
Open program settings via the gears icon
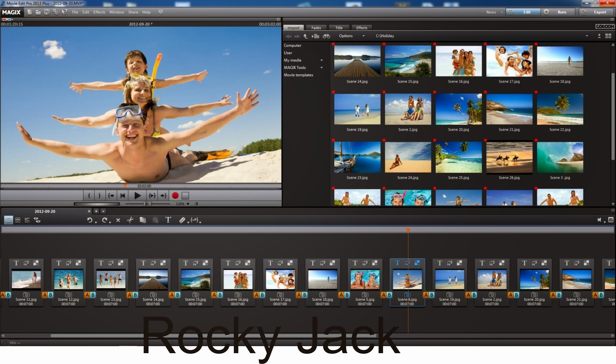[x=55, y=12]
